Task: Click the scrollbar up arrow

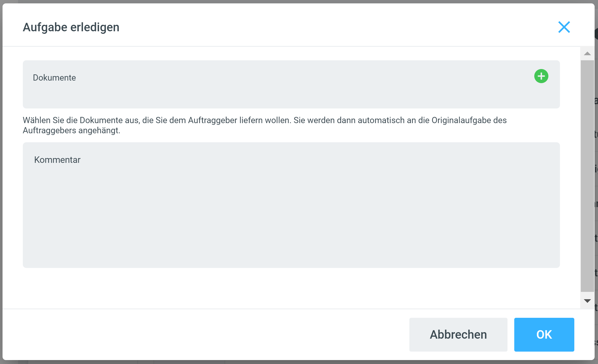Action: coord(587,54)
